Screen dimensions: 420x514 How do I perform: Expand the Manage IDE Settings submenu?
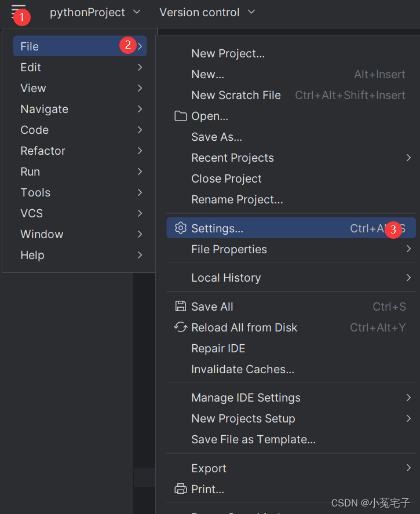[x=408, y=398]
